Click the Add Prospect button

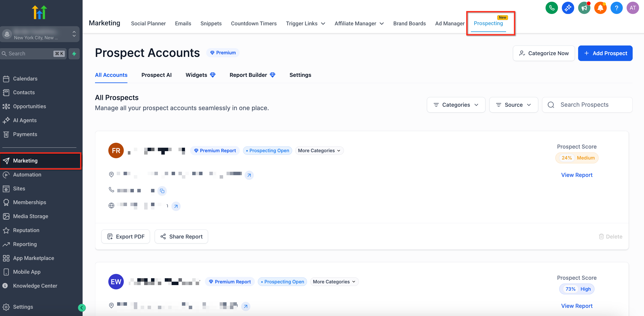(605, 53)
